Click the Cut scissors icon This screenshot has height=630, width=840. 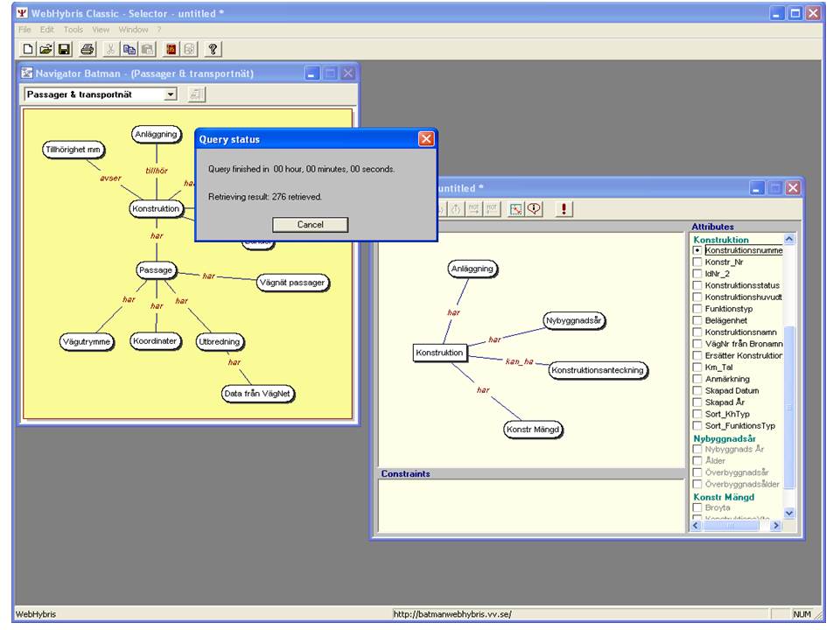pyautogui.click(x=110, y=49)
